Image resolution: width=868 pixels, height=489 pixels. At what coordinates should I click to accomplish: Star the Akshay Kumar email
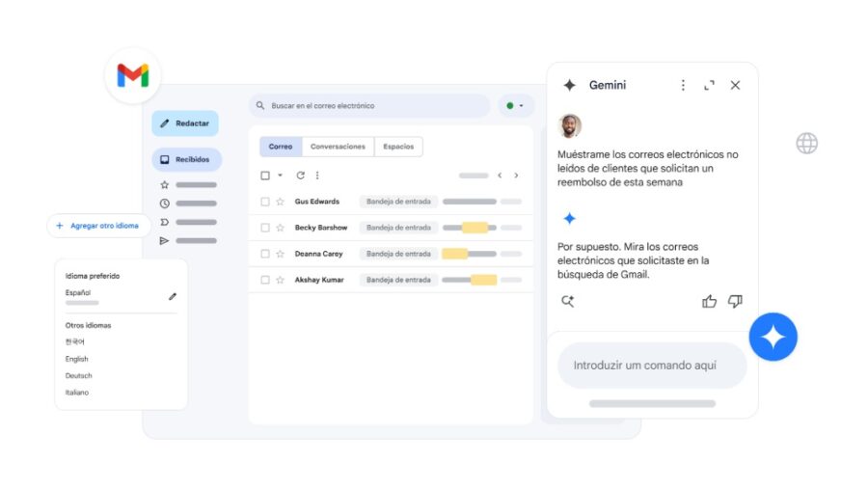[x=280, y=280]
